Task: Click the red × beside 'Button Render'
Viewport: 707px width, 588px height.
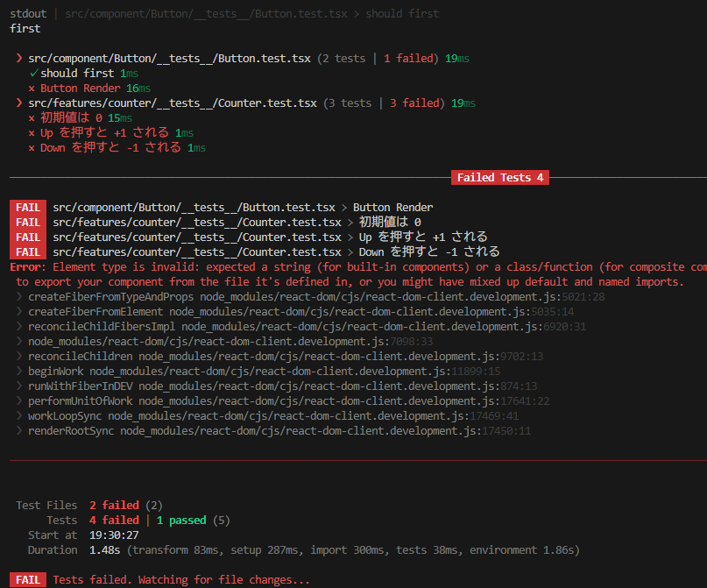Action: coord(32,89)
